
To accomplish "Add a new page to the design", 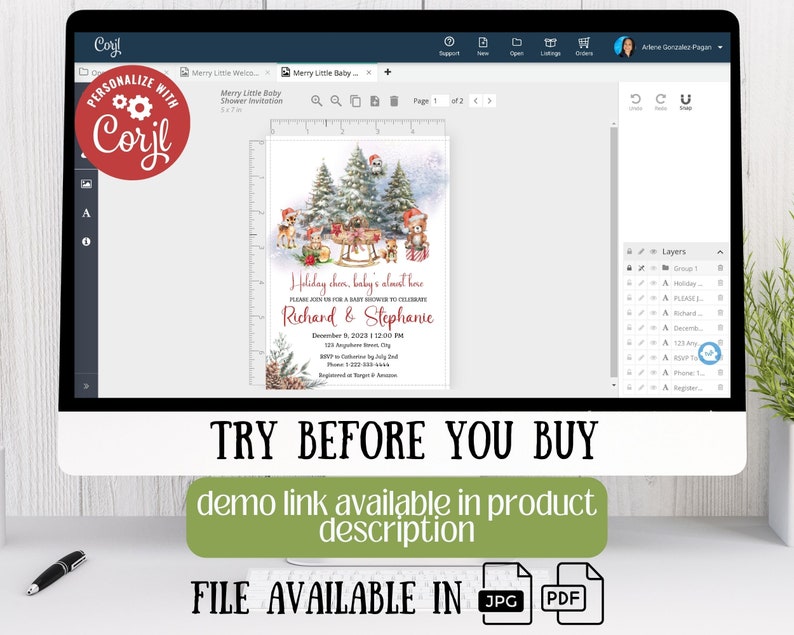I will [x=375, y=101].
